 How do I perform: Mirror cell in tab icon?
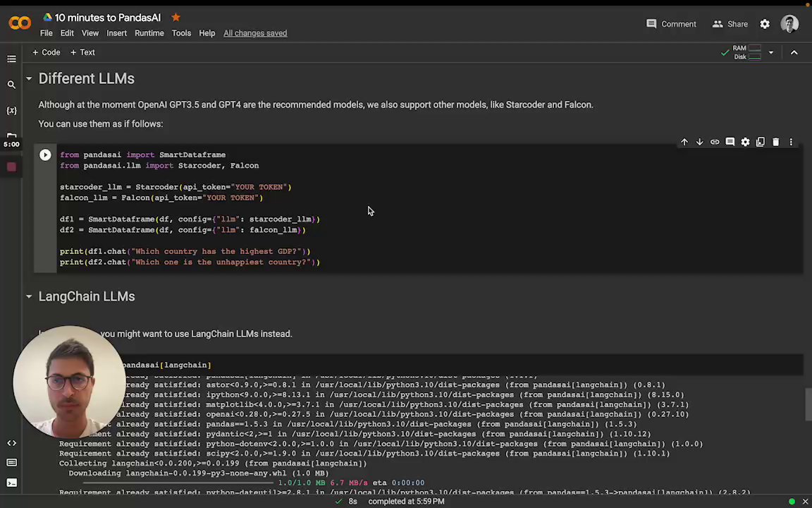[761, 142]
